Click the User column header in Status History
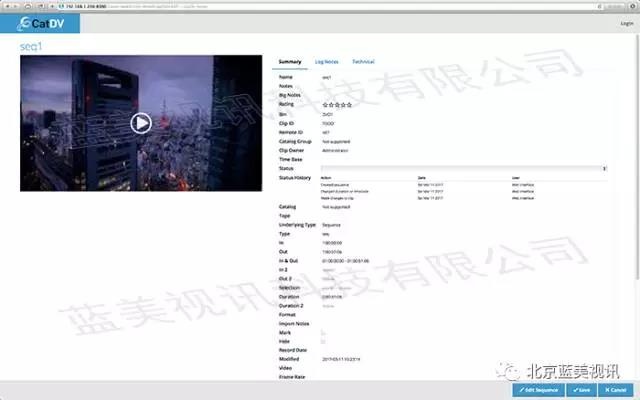This screenshot has width=640, height=400. (x=516, y=178)
